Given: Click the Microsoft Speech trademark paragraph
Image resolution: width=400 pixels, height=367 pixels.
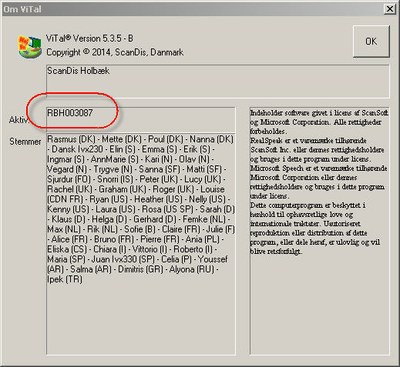Looking at the screenshot, I should point(319,182).
